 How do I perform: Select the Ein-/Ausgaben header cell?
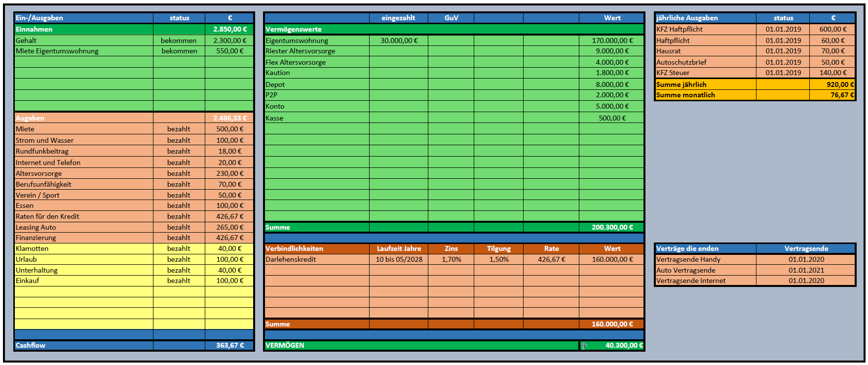coord(84,18)
